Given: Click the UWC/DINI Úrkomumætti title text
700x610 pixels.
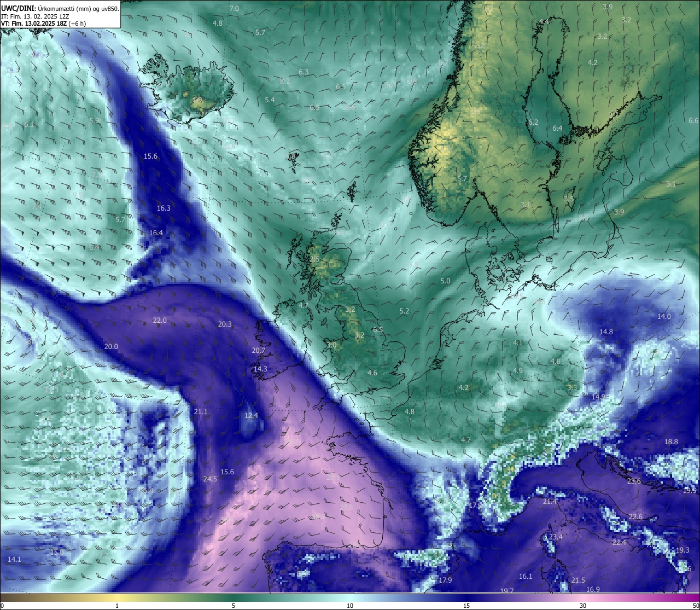Looking at the screenshot, I should (60, 8).
